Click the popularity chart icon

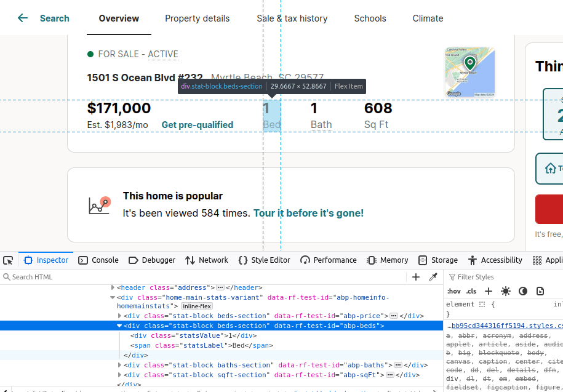coord(100,206)
